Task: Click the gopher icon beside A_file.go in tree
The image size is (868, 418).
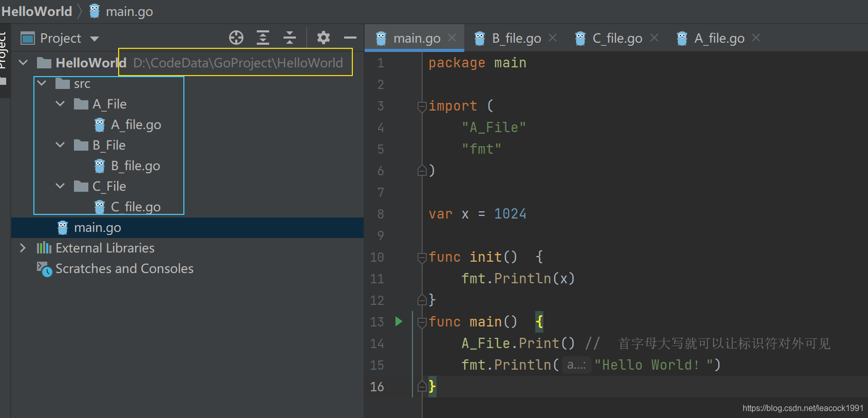Action: (x=100, y=124)
